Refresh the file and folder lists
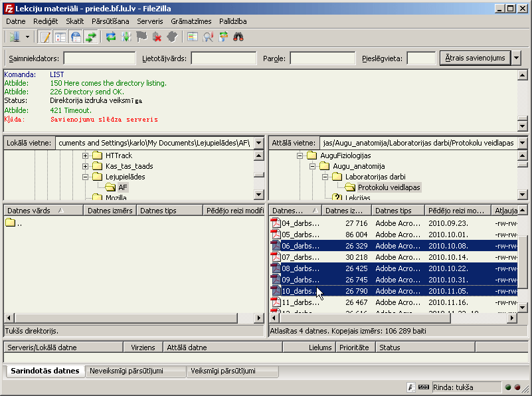The height and width of the screenshot is (396, 532). point(111,37)
